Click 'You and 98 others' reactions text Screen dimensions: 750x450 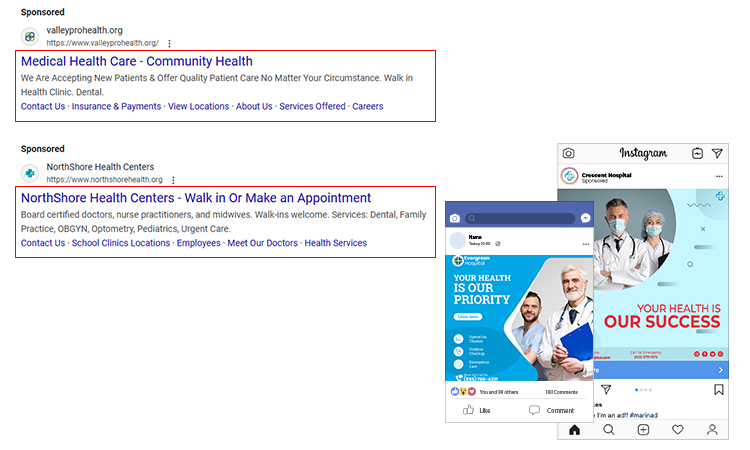[x=499, y=392]
